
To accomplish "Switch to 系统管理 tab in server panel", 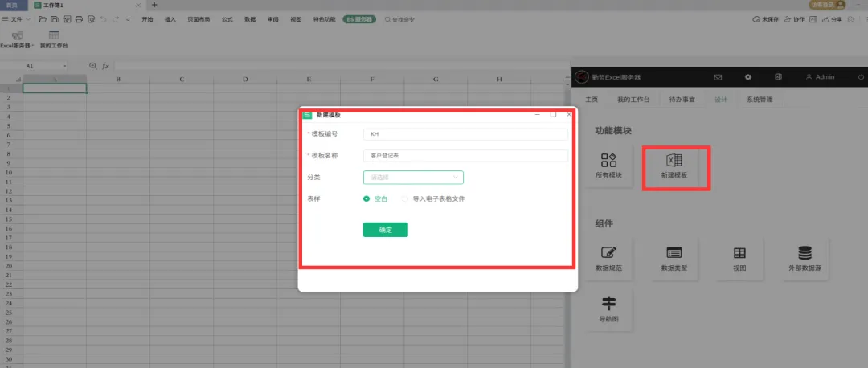I will 759,100.
